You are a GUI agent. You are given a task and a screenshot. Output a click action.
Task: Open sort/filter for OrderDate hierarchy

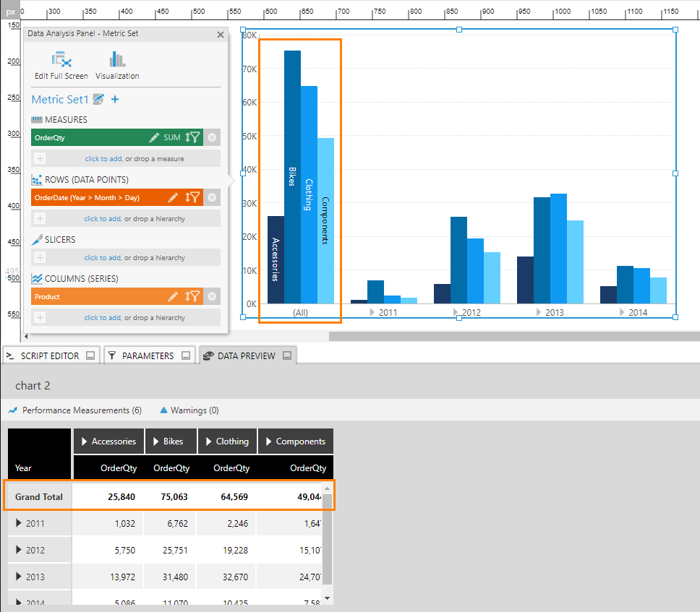pos(192,197)
